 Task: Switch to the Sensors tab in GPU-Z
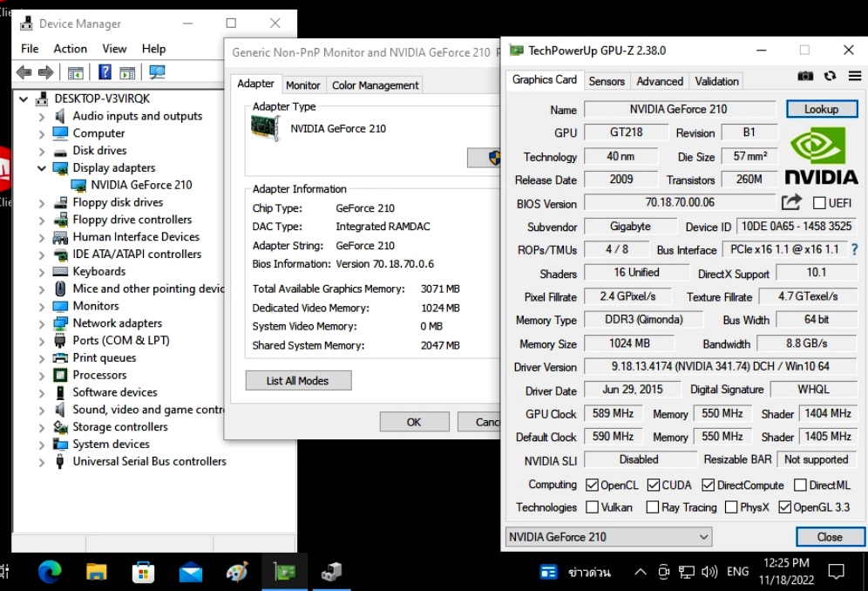607,80
